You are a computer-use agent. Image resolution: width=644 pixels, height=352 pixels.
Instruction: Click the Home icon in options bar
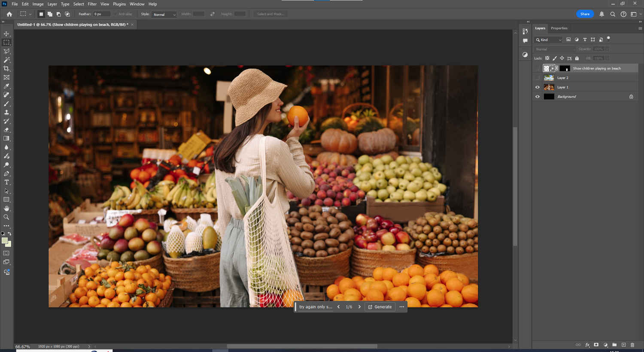9,14
